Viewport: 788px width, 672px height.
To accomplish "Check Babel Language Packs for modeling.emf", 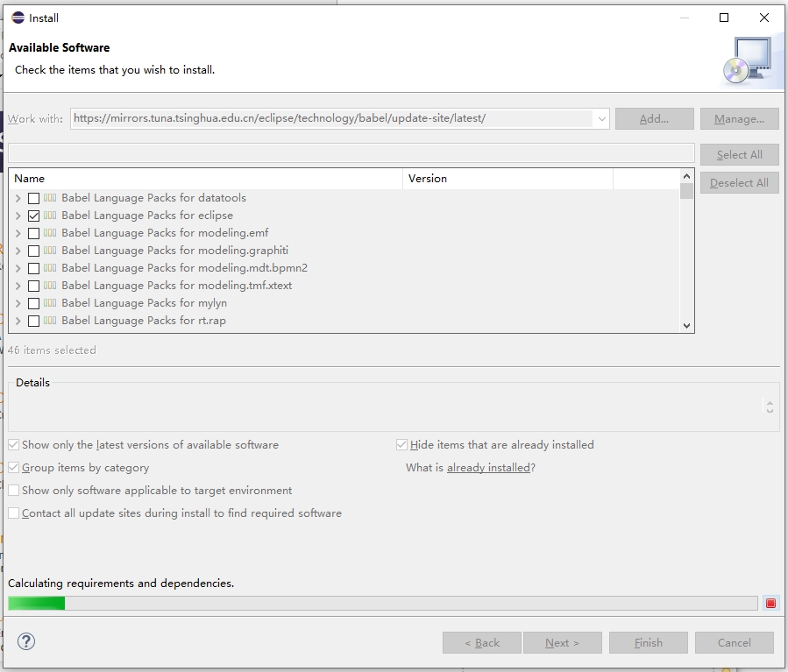I will tap(33, 234).
